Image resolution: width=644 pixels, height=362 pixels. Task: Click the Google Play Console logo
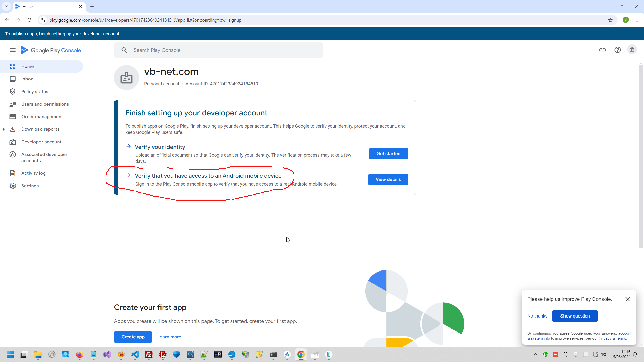(51, 50)
